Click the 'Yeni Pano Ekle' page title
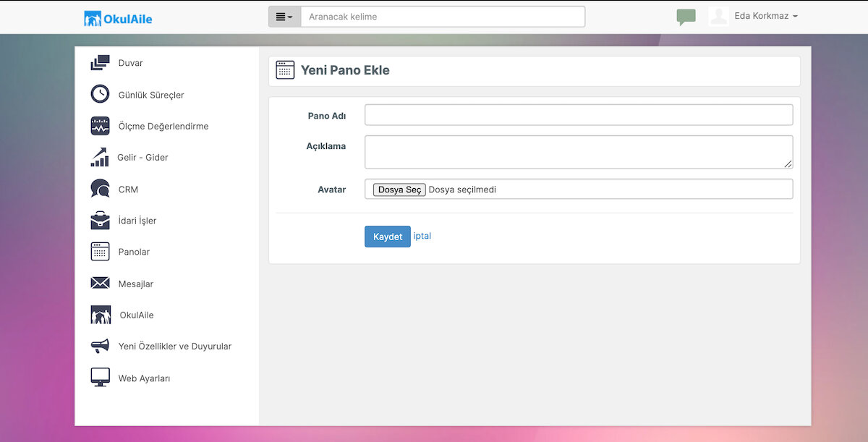Image resolution: width=868 pixels, height=442 pixels. point(345,70)
